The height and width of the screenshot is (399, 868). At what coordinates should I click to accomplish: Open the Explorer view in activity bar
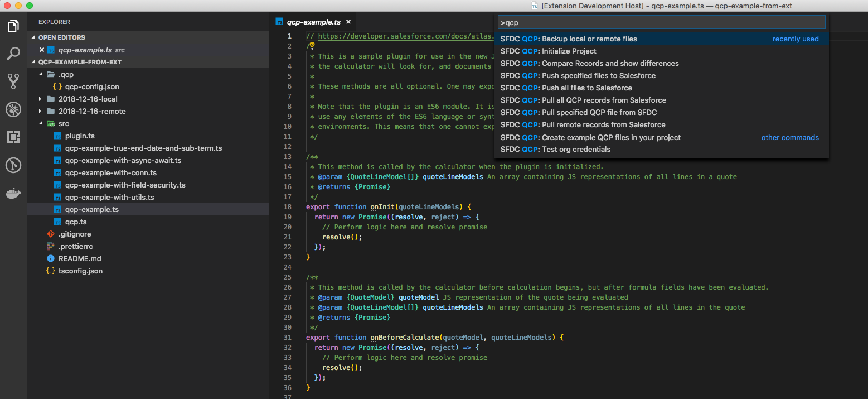coord(13,26)
